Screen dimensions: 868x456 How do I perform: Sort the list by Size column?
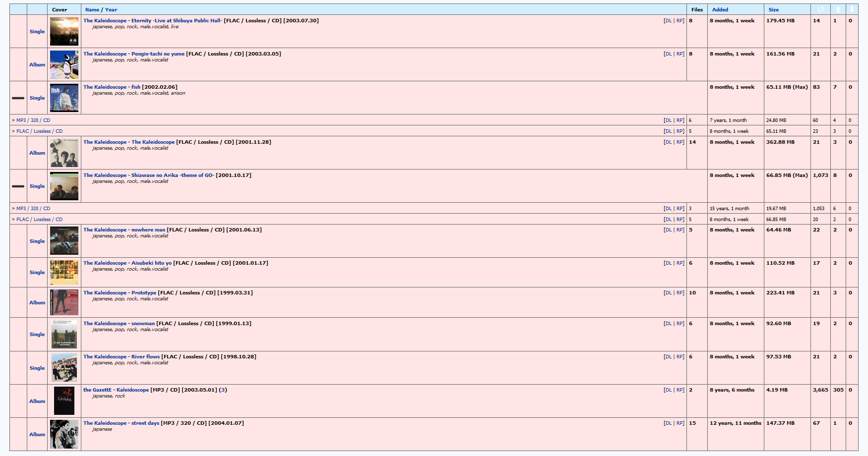coord(773,9)
